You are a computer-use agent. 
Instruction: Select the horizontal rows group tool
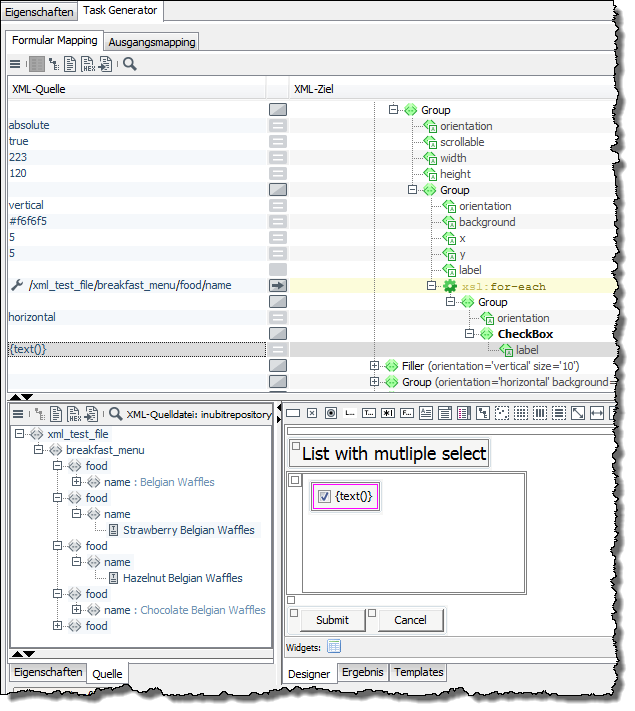click(559, 413)
